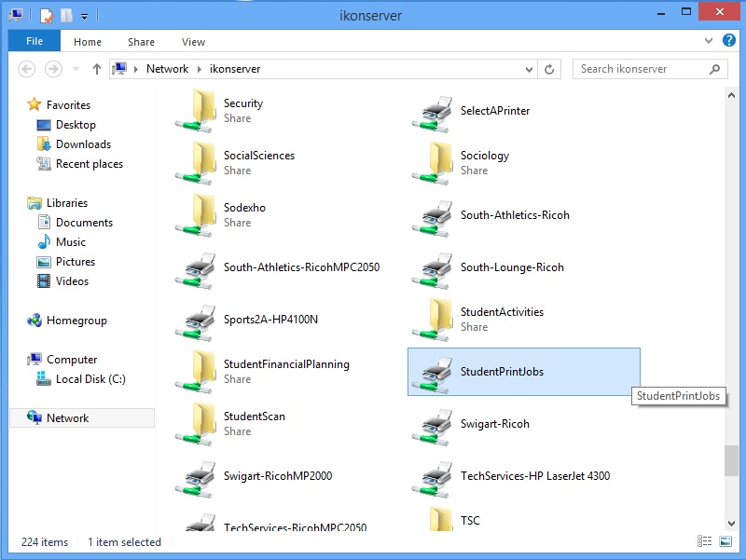This screenshot has height=560, width=746.
Task: Open the File menu
Action: [x=35, y=42]
